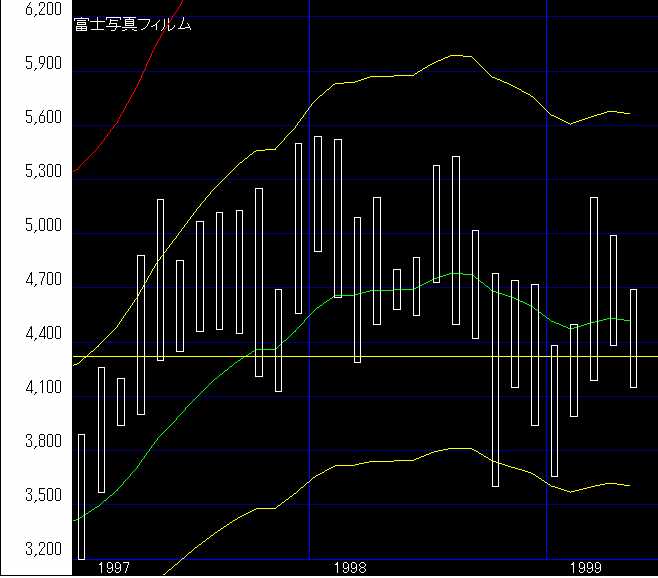Image resolution: width=658 pixels, height=578 pixels.
Task: Click the 5,300 price axis label
Action: (42, 172)
